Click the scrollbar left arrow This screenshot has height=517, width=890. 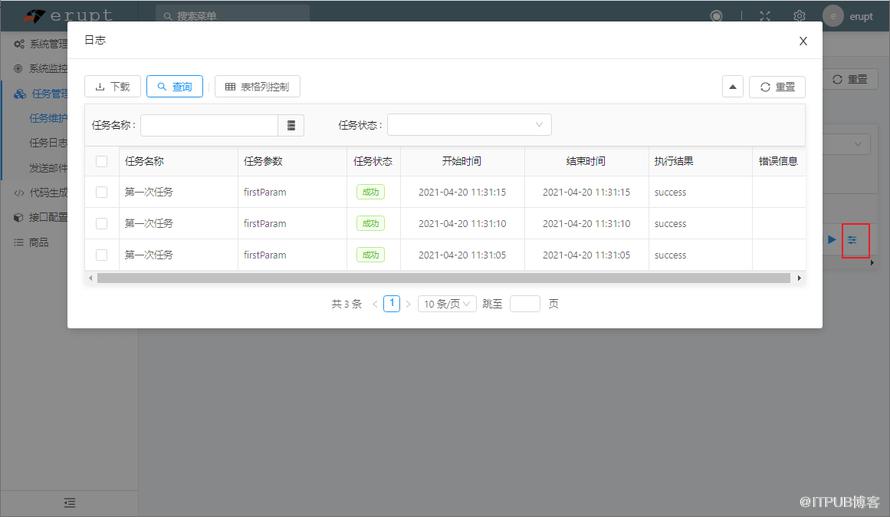[x=91, y=278]
